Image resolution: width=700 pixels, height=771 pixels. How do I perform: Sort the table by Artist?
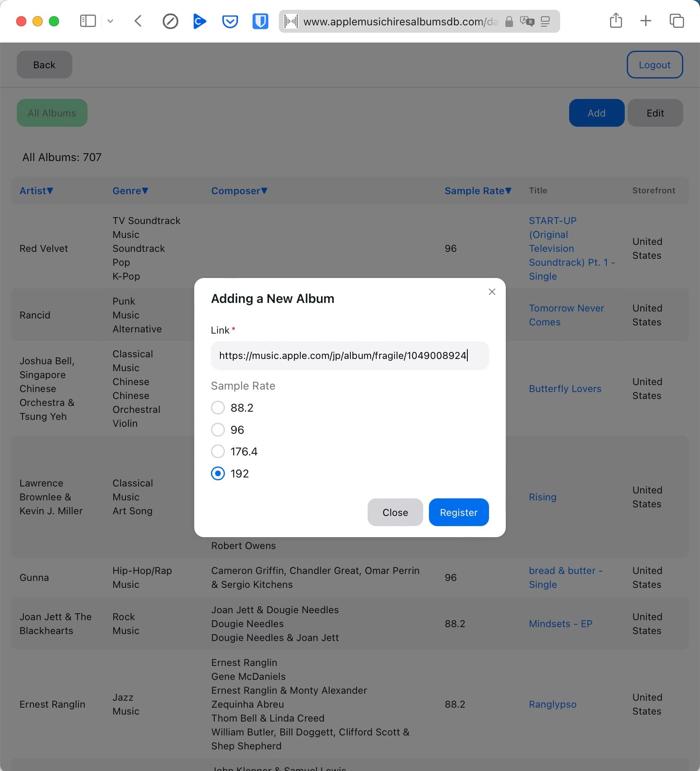point(36,191)
